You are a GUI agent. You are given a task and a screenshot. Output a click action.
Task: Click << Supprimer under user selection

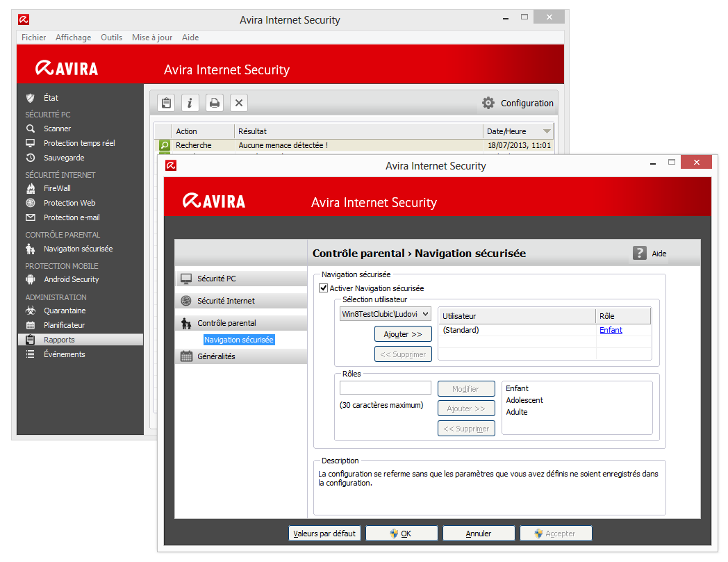(403, 354)
